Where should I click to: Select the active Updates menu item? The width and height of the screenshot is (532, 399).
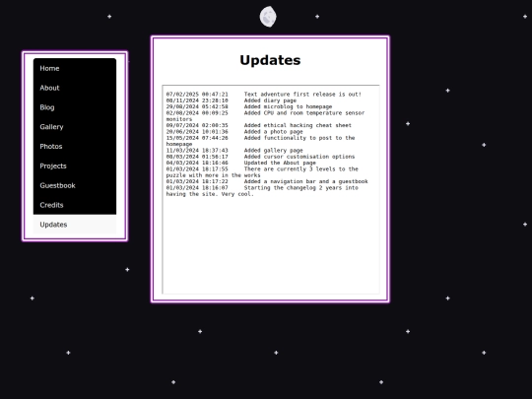(75, 225)
